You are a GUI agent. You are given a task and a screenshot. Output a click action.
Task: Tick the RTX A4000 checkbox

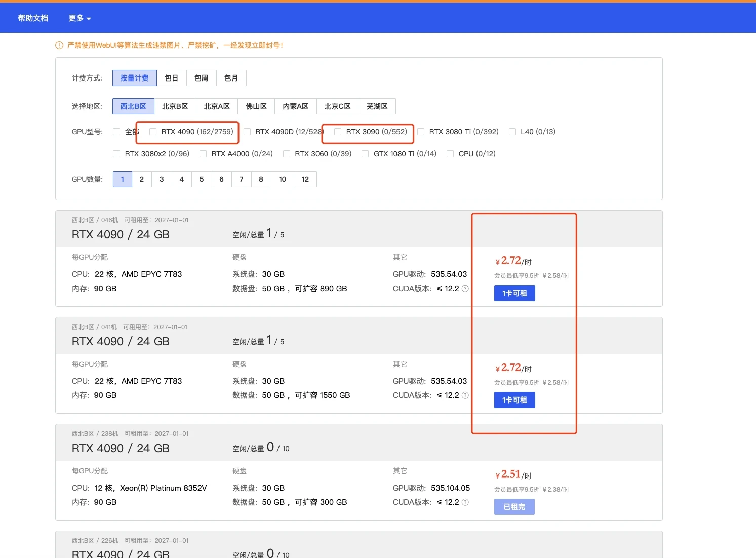click(x=203, y=154)
